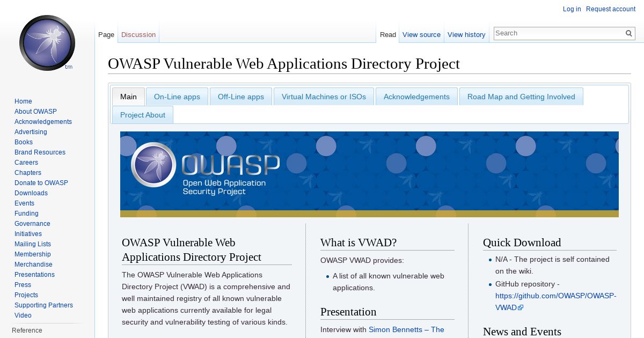Click the Log in link
644x338 pixels.
(x=572, y=9)
